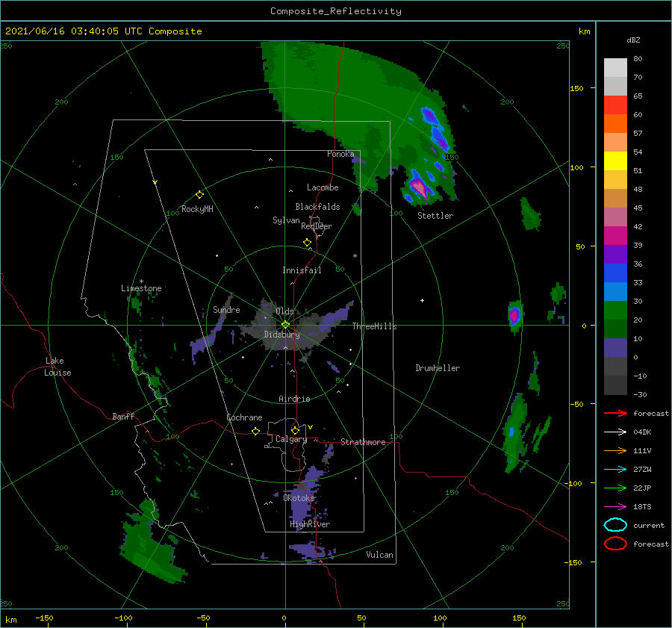This screenshot has height=628, width=672.
Task: Select the white 04DK arrow icon
Action: coord(615,432)
